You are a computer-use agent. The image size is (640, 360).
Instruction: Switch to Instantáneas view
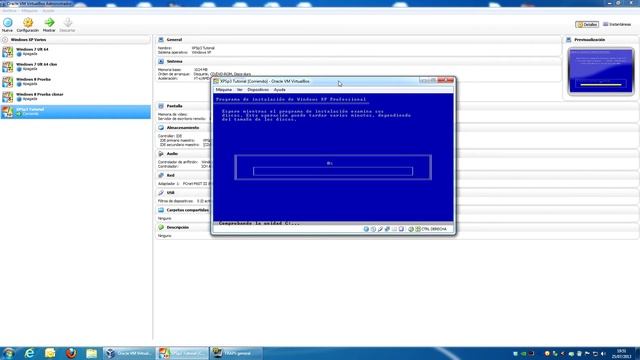617,24
